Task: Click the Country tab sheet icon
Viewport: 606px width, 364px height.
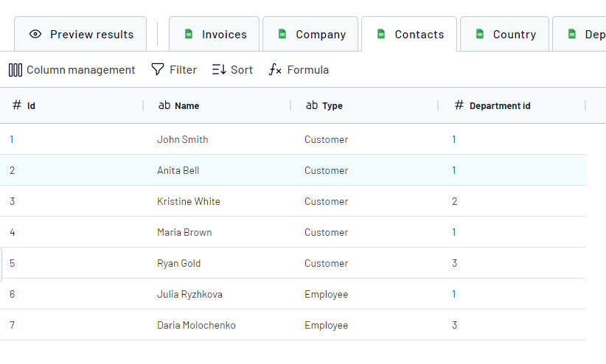Action: (480, 35)
